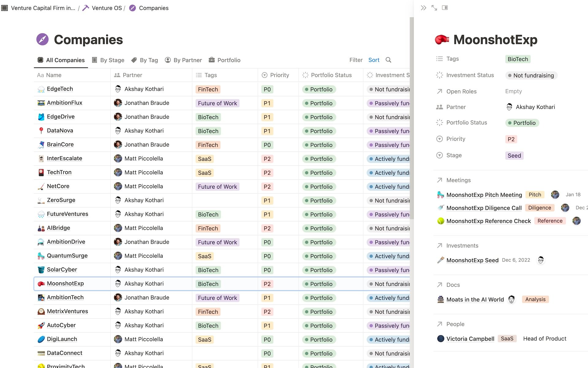
Task: Open the By Partner view
Action: [x=187, y=60]
